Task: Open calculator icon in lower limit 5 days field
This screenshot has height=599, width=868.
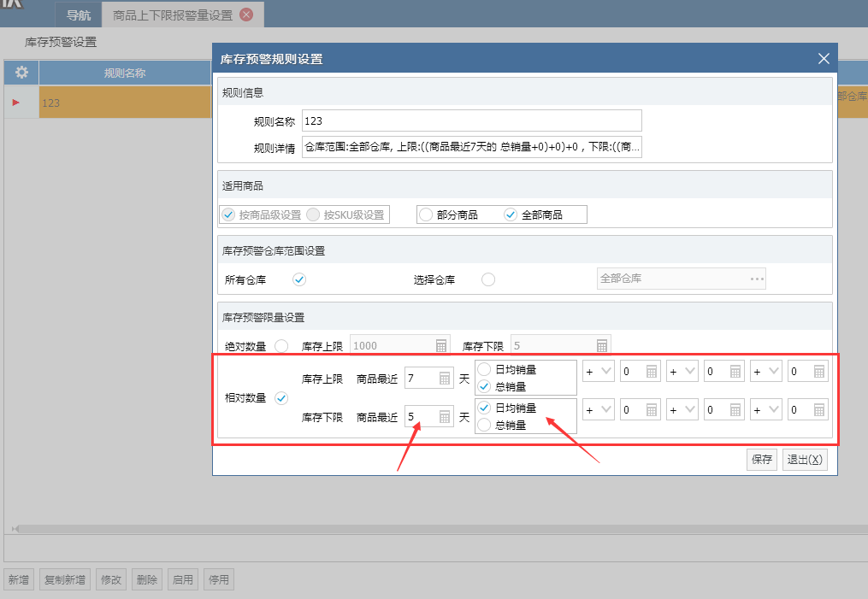Action: click(445, 417)
